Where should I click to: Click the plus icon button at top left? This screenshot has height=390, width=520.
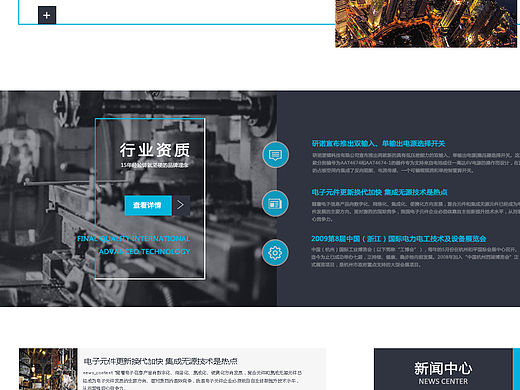pos(47,15)
